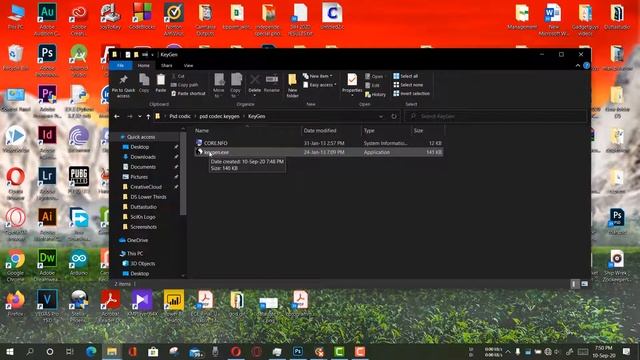Click the Copy button in Clipboard group
The image size is (640, 360).
[144, 83]
